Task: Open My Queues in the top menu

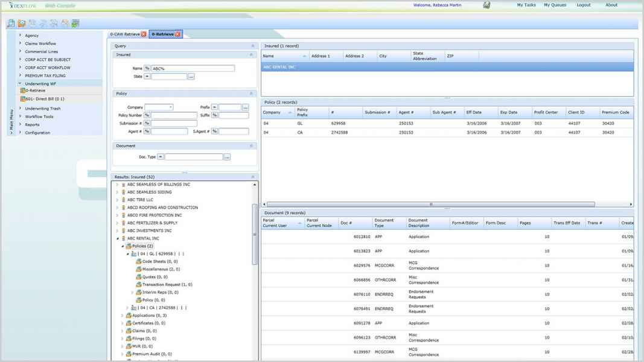Action: (555, 5)
